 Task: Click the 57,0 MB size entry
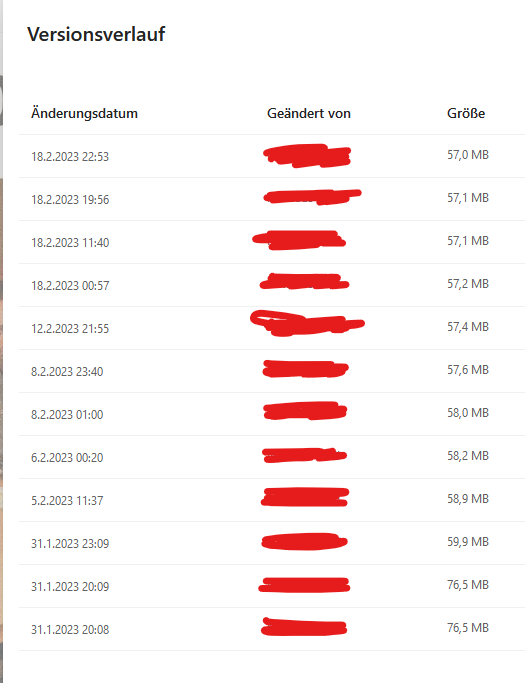pos(468,155)
